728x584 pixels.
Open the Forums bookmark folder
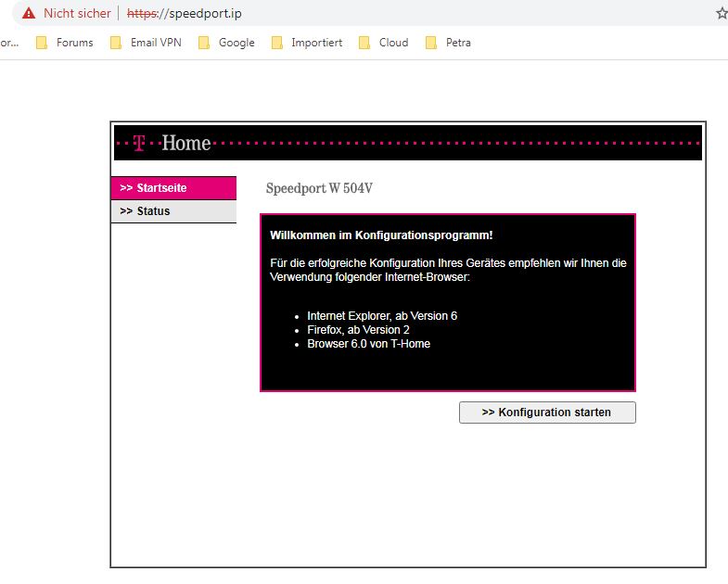tap(65, 43)
